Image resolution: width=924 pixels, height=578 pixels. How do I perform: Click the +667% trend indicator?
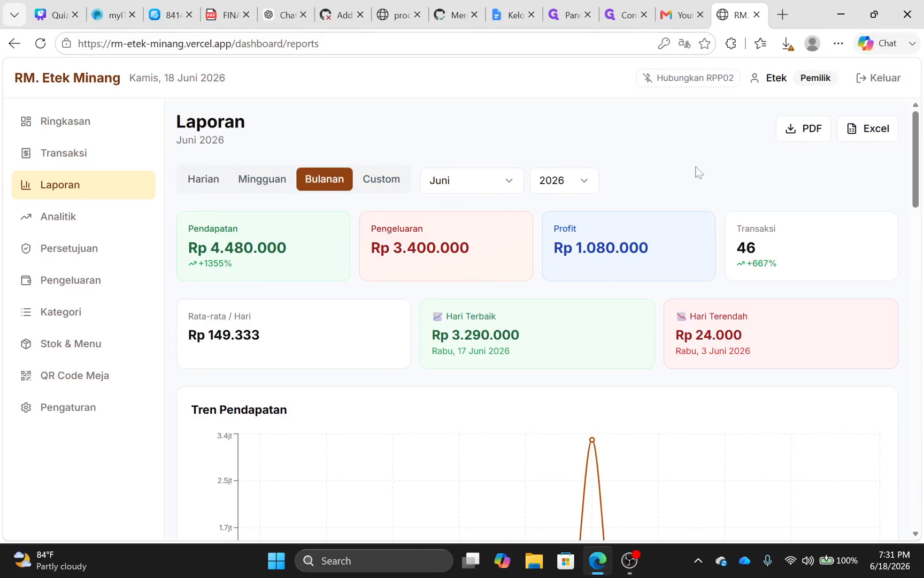tap(757, 263)
